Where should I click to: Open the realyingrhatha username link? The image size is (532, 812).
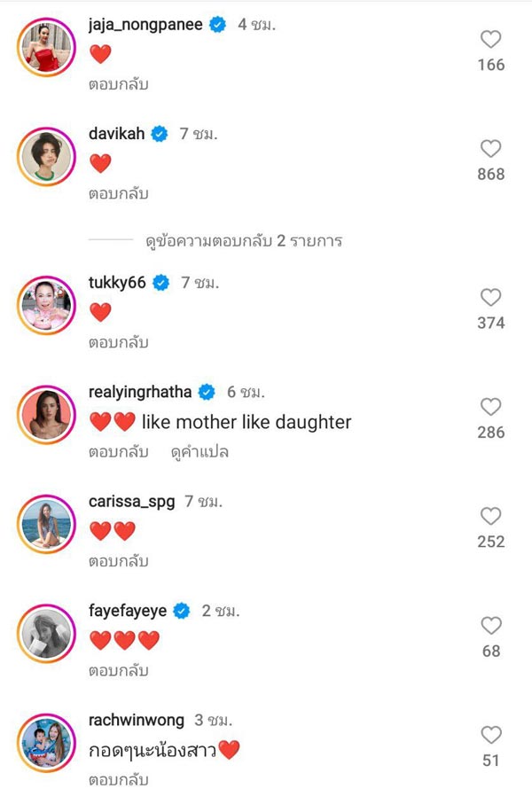pos(140,392)
